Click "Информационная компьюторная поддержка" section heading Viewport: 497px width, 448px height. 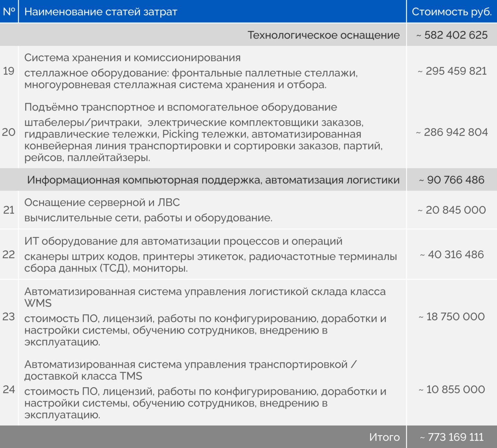(213, 180)
